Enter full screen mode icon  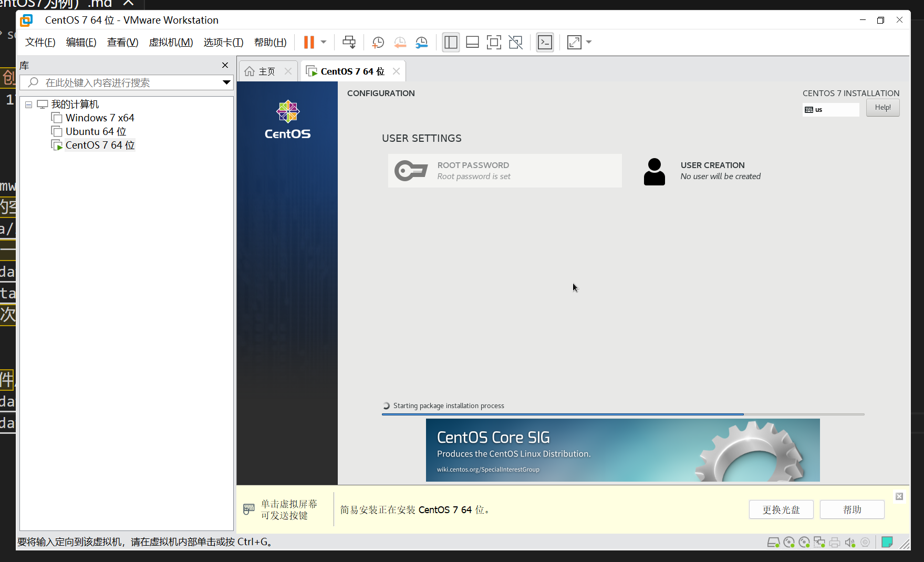[494, 42]
